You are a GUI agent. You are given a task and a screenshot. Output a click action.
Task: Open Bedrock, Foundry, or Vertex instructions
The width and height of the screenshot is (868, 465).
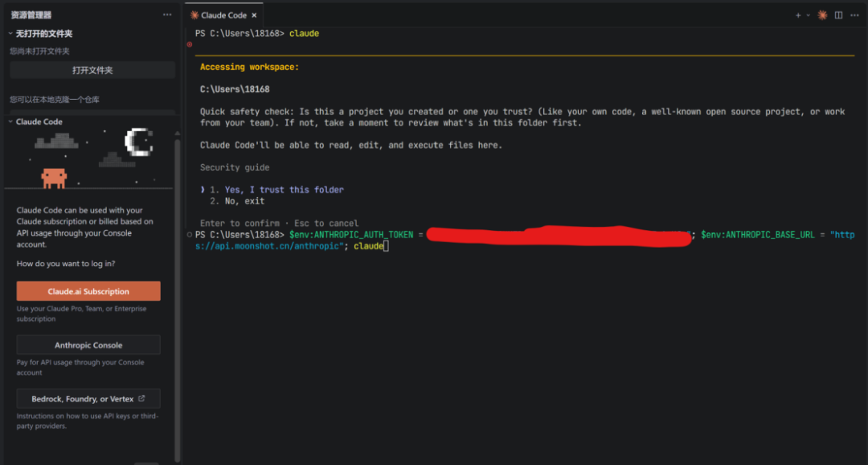[88, 398]
